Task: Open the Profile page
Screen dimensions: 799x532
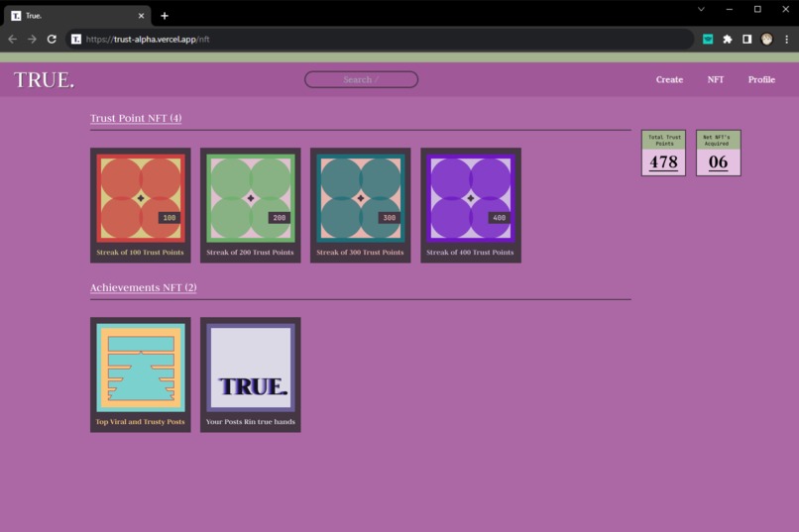Action: 761,79
